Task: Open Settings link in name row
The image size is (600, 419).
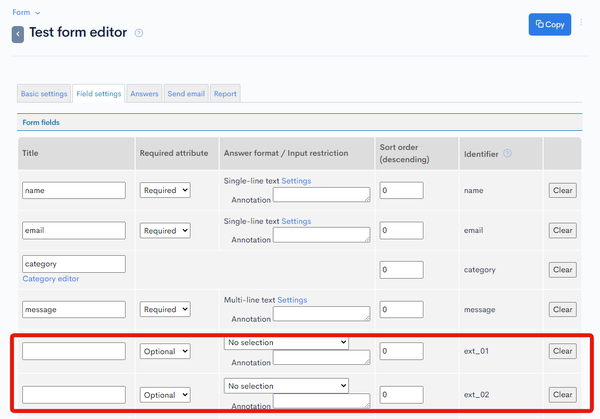Action: click(296, 181)
